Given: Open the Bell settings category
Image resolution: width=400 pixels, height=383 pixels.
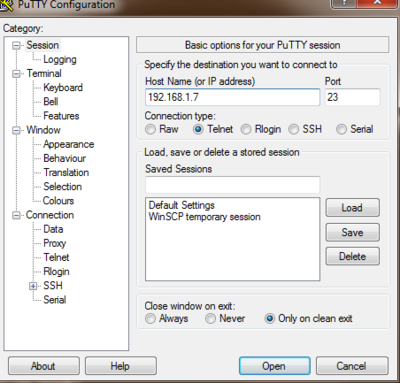Looking at the screenshot, I should [x=51, y=102].
